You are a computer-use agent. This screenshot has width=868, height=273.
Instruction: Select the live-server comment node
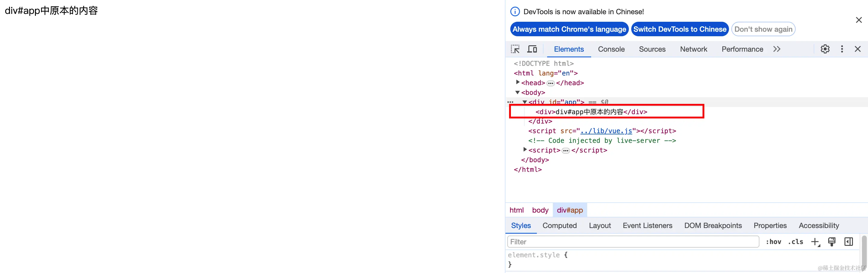click(x=602, y=141)
